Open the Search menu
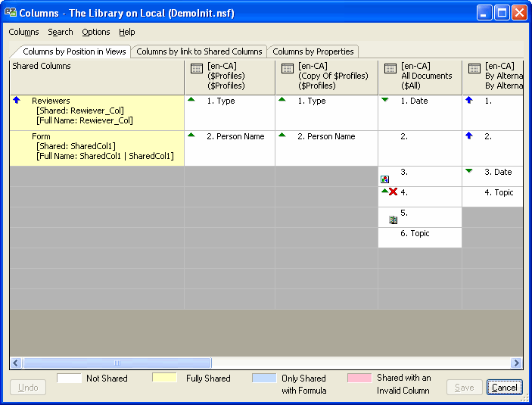The height and width of the screenshot is (405, 532). click(x=61, y=32)
